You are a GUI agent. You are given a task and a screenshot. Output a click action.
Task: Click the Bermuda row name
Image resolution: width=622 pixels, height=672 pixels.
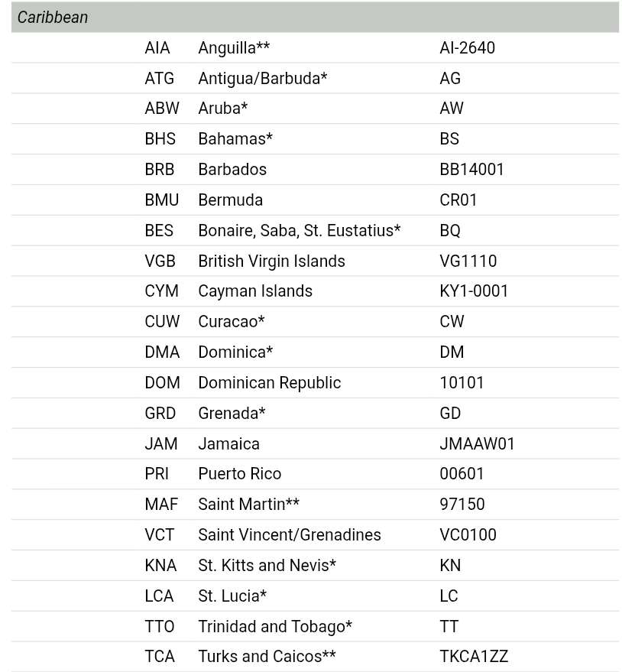(x=230, y=200)
